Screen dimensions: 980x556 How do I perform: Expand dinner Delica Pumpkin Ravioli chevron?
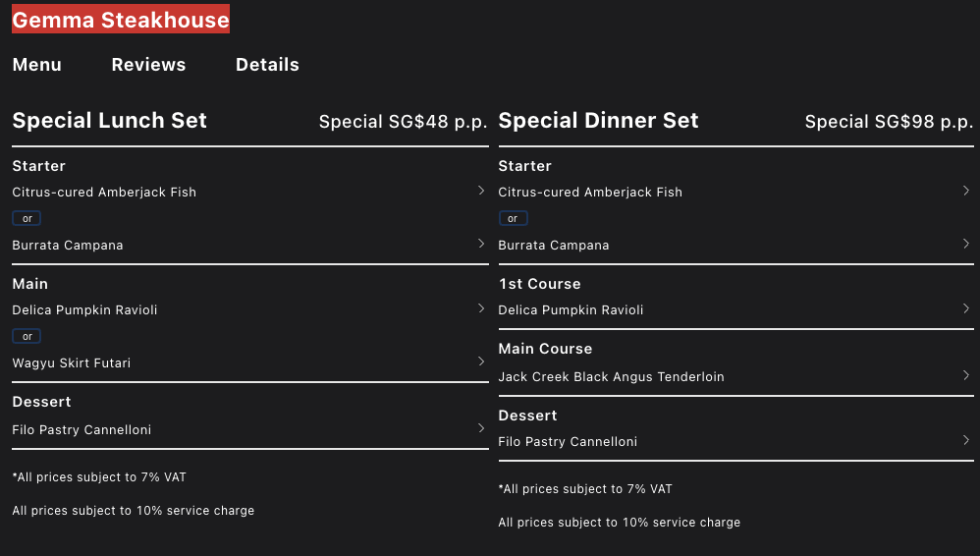tap(966, 308)
